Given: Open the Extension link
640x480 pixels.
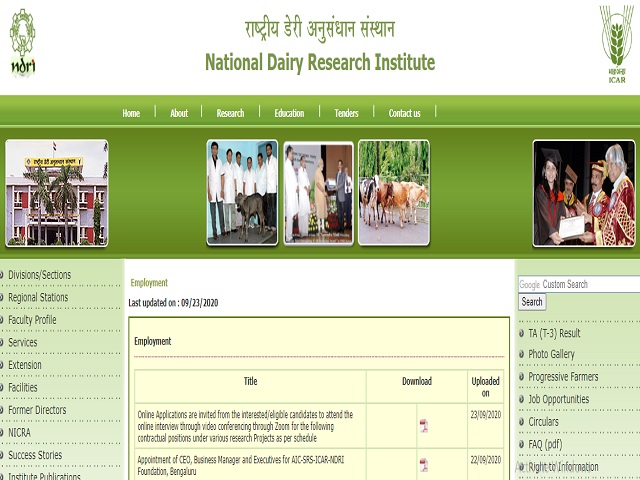Looking at the screenshot, I should 24,364.
